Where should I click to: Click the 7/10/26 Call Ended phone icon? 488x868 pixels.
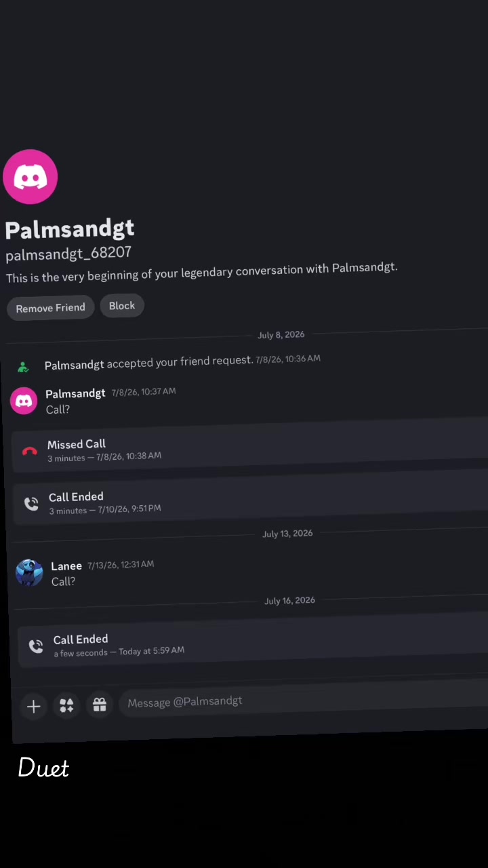point(31,503)
